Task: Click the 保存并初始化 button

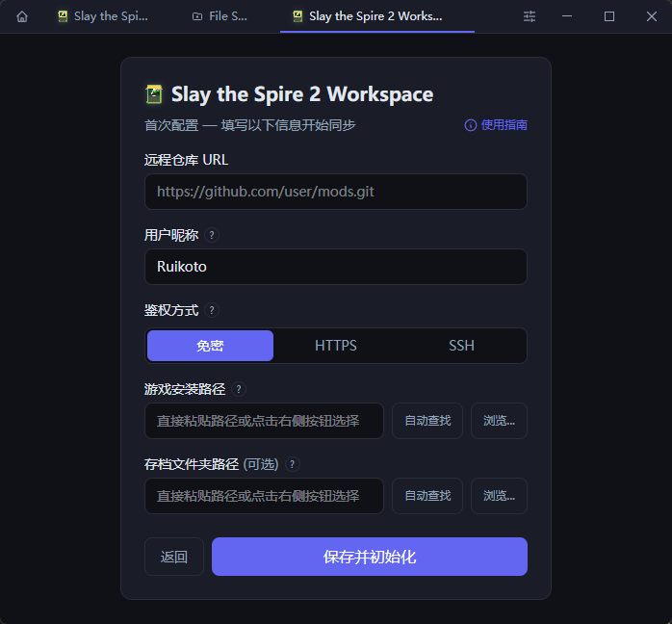Action: (x=370, y=557)
